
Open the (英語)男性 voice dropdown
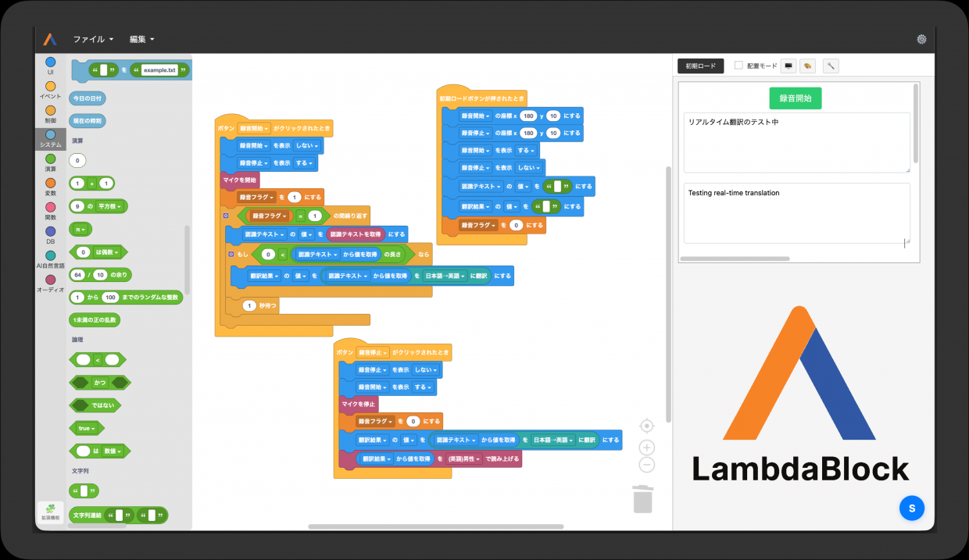coord(464,459)
